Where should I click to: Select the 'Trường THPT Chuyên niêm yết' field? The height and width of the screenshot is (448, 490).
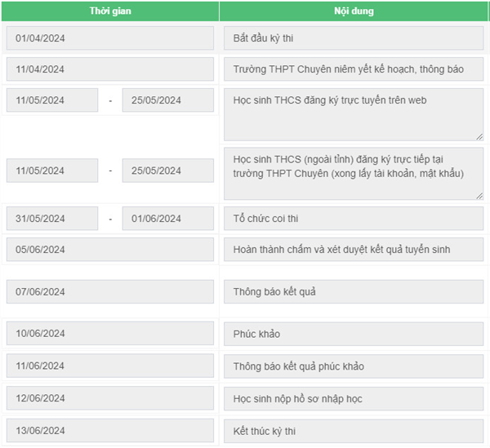click(354, 69)
